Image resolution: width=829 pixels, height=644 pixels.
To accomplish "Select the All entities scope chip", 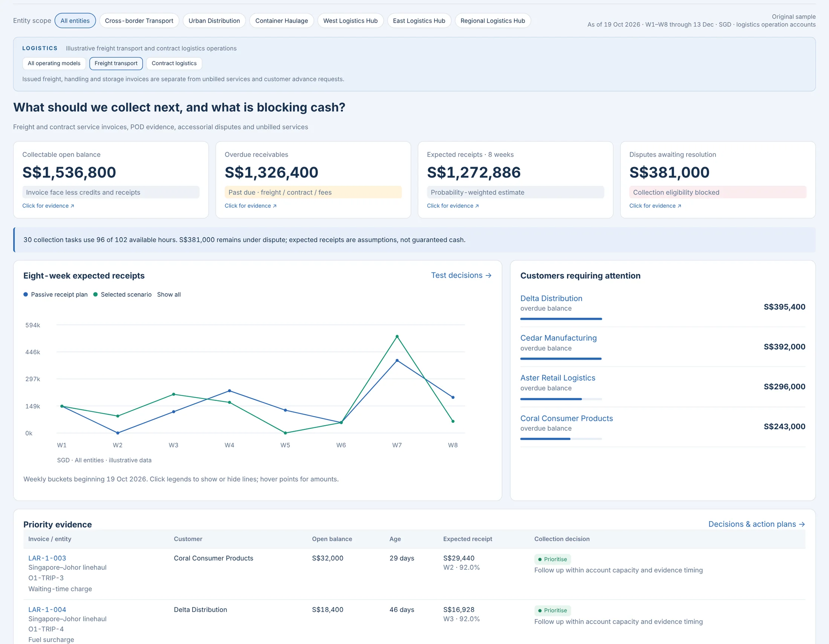I will point(75,20).
